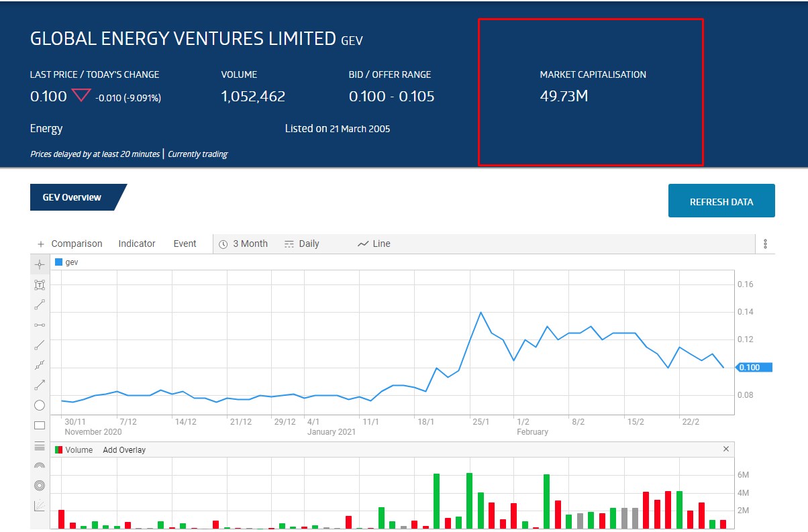Select the crosshair cursor tool
The width and height of the screenshot is (808, 532).
(40, 264)
